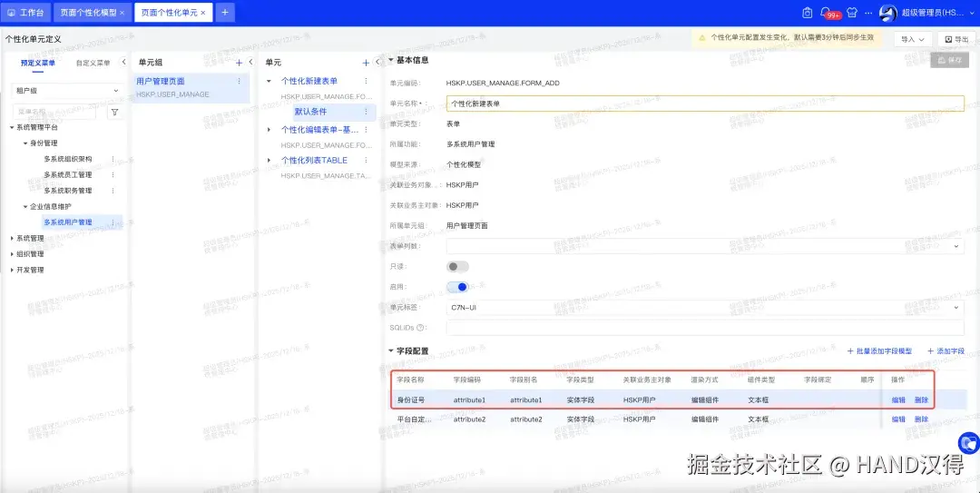Click the SQLIDs help question icon
The image size is (980, 493).
(x=420, y=327)
